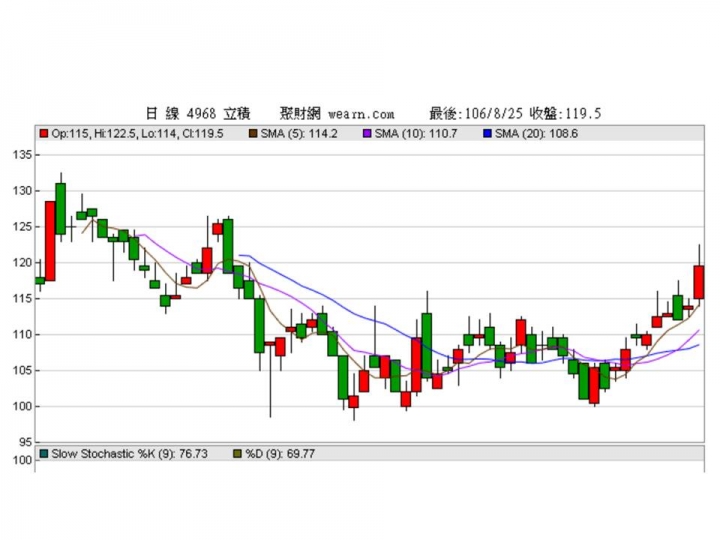The height and width of the screenshot is (540, 720).
Task: Click the '106/8/25' last date text
Action: coord(494,113)
